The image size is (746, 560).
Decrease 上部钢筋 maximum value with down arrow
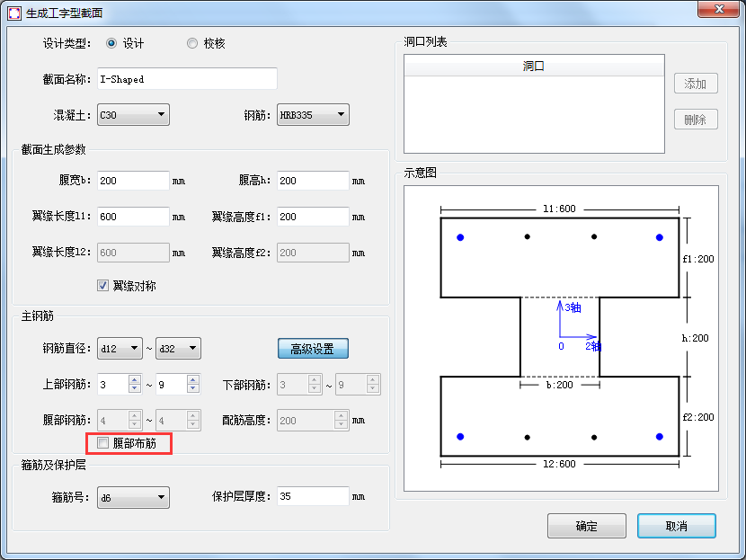pos(193,389)
